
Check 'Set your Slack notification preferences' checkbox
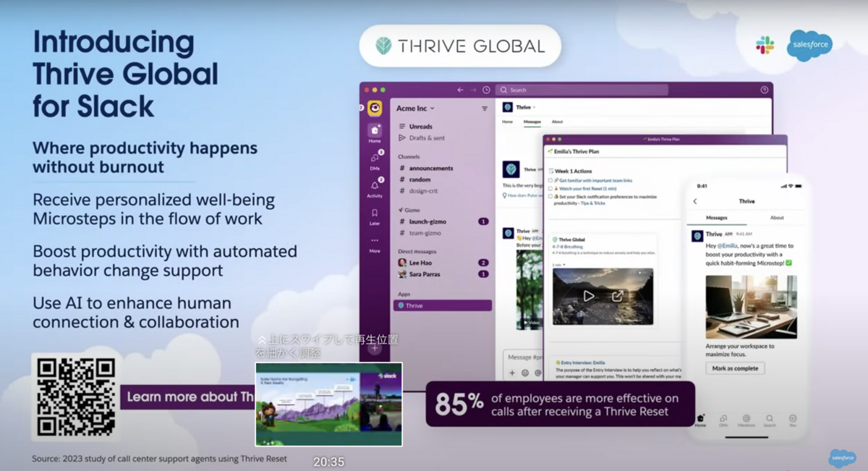551,196
